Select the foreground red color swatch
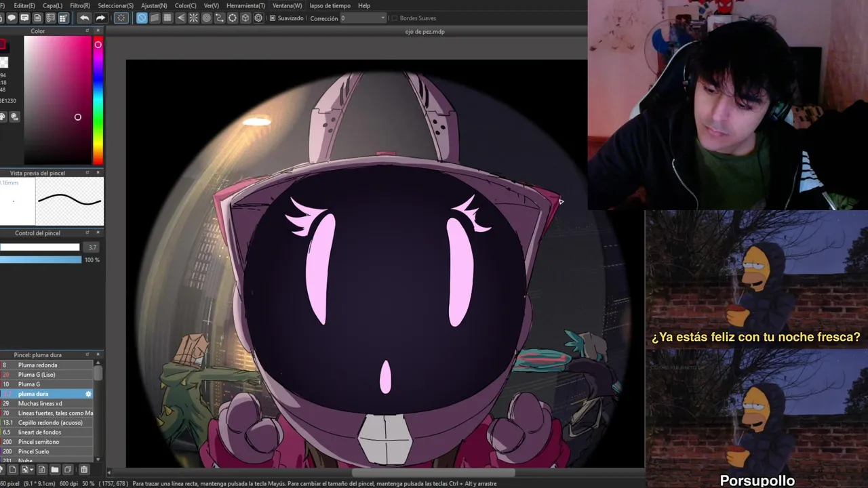The image size is (868, 488). click(3, 45)
